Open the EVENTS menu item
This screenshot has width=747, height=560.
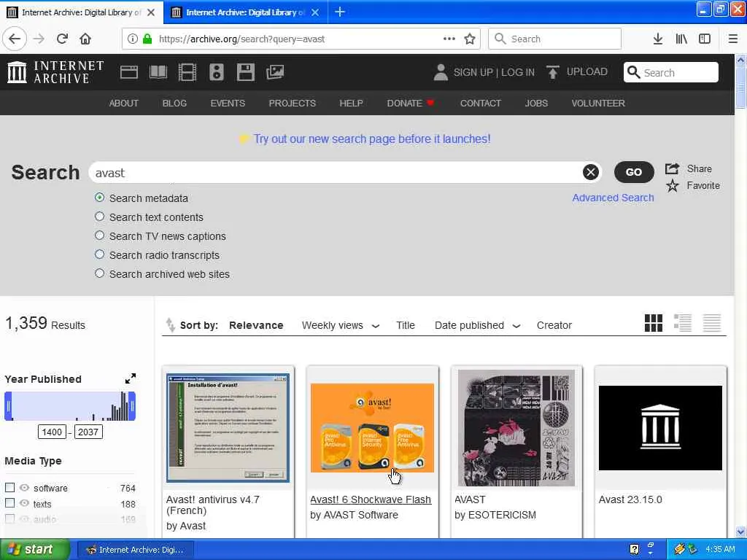click(x=228, y=103)
